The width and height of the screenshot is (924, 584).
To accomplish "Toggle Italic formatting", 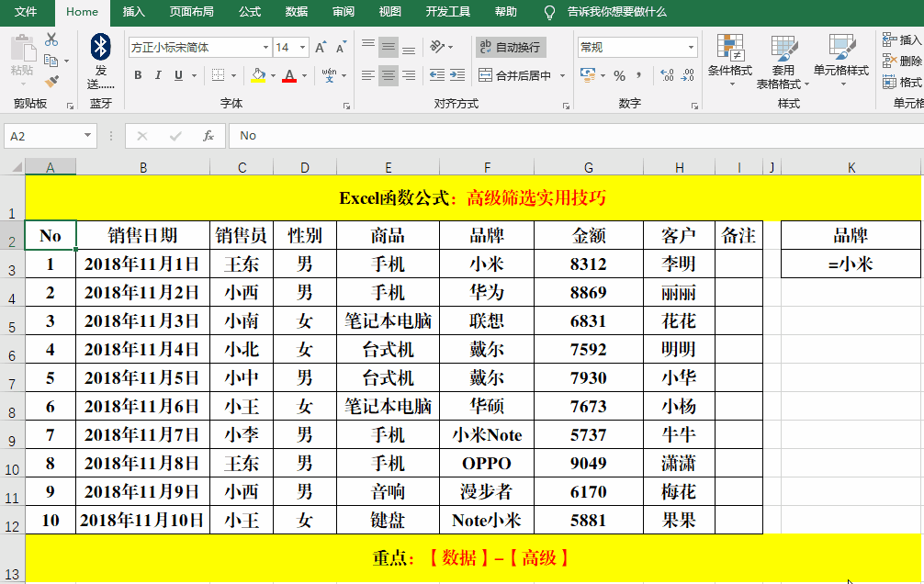I will [x=158, y=75].
